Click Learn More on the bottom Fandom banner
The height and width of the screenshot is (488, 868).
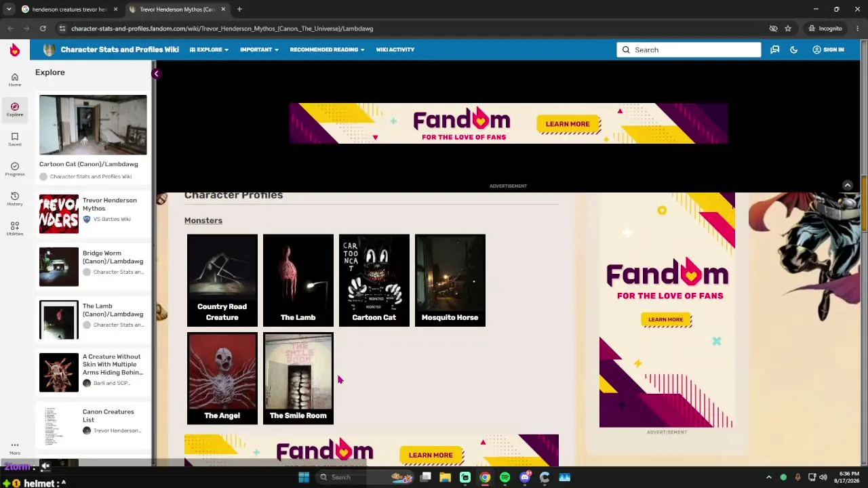click(x=431, y=455)
